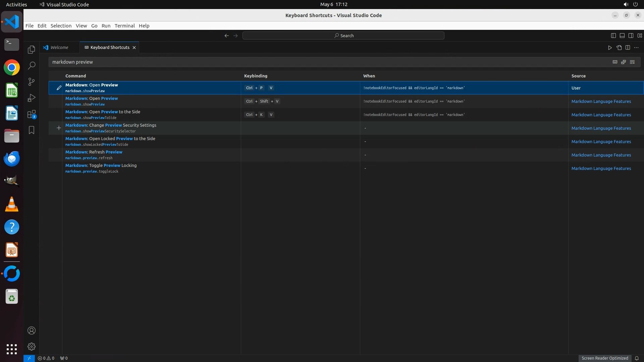Open the Explorer view in activity bar
644x362 pixels.
coord(31,50)
